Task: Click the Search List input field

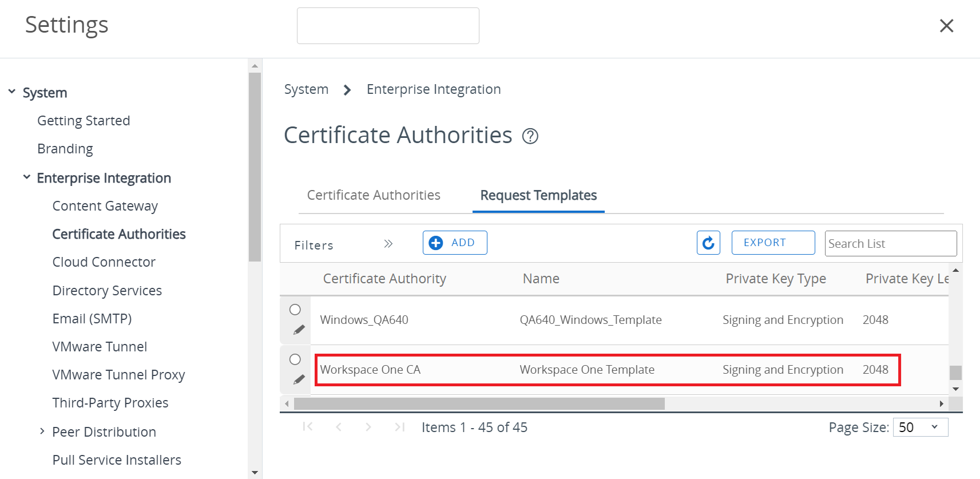Action: tap(890, 244)
